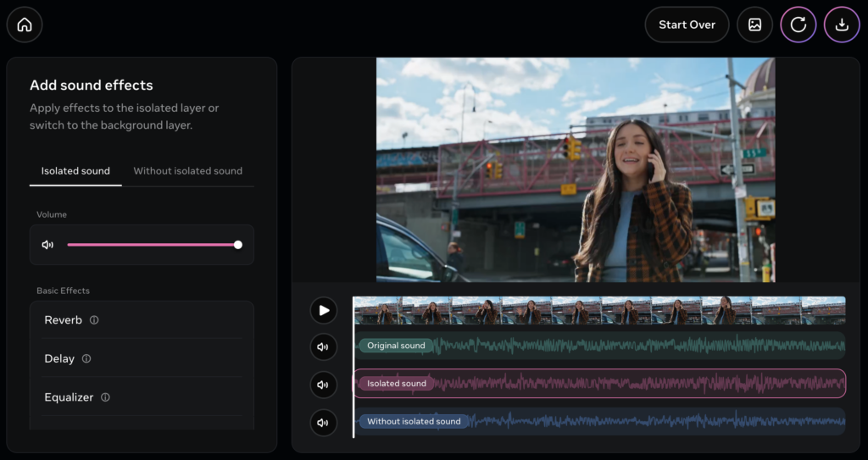
Task: Mute the Original sound track
Action: (x=323, y=346)
